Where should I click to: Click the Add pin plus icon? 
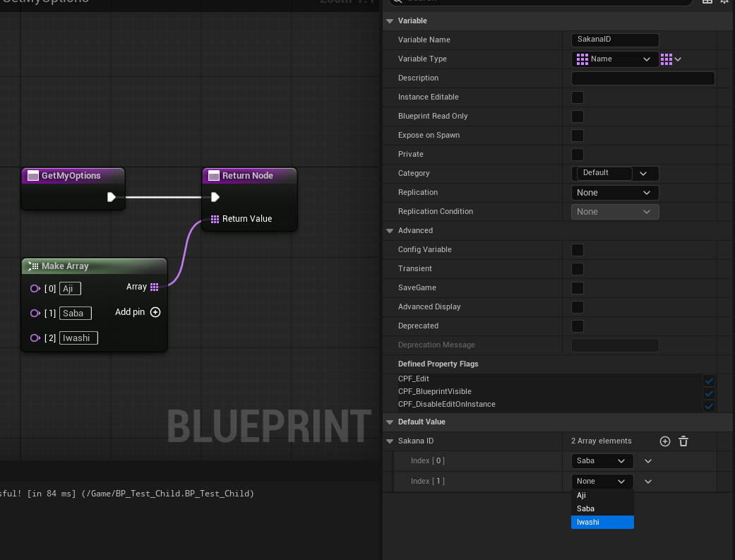tap(155, 312)
